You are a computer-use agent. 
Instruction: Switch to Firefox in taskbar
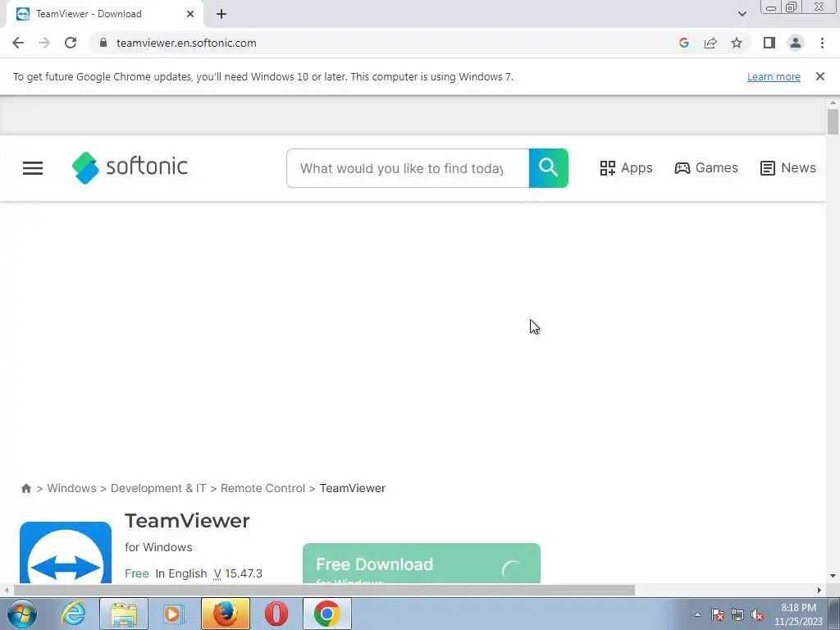click(225, 614)
